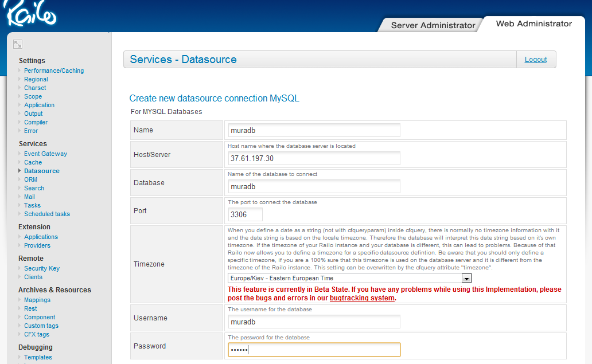Click the Logout link

point(535,60)
